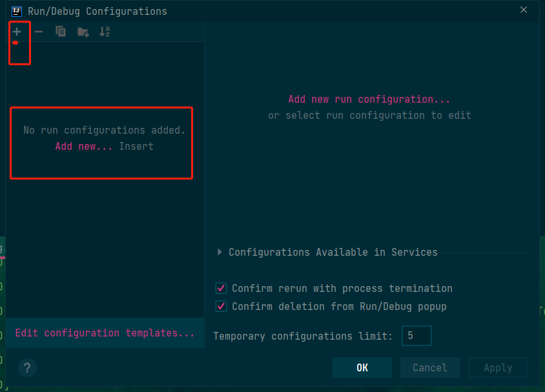Image resolution: width=545 pixels, height=392 pixels.
Task: Open the help question mark icon
Action: click(27, 368)
